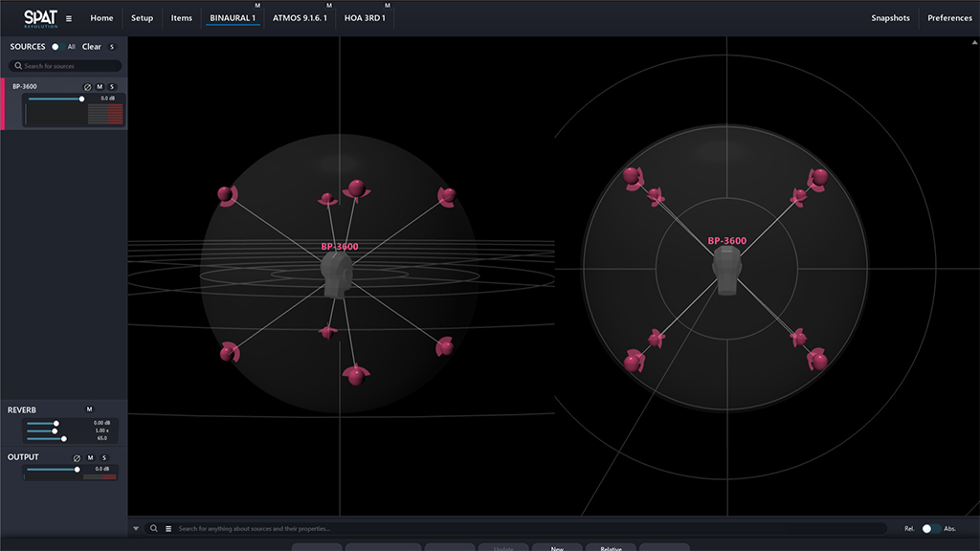The image size is (980, 551).
Task: Open Snapshots panel
Action: (890, 18)
